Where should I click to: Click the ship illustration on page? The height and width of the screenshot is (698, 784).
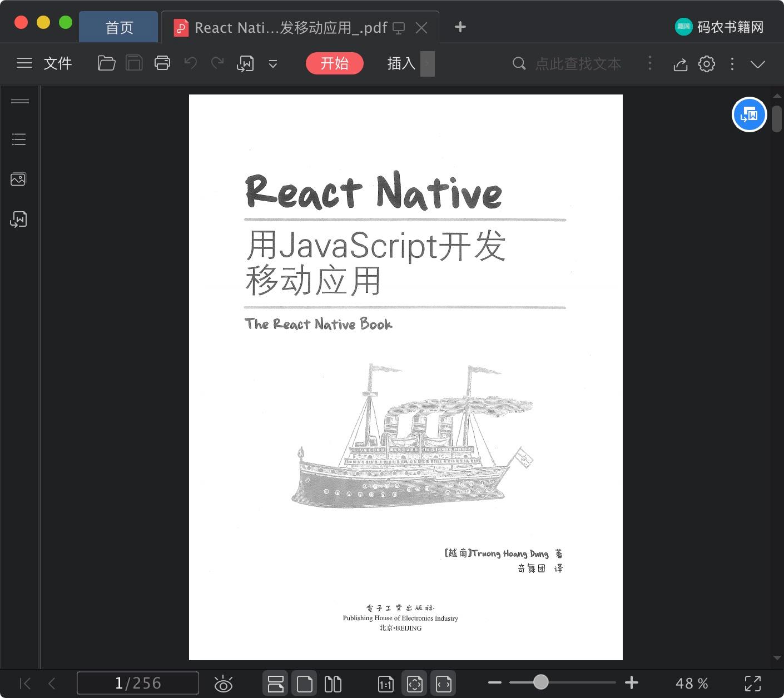coord(411,436)
